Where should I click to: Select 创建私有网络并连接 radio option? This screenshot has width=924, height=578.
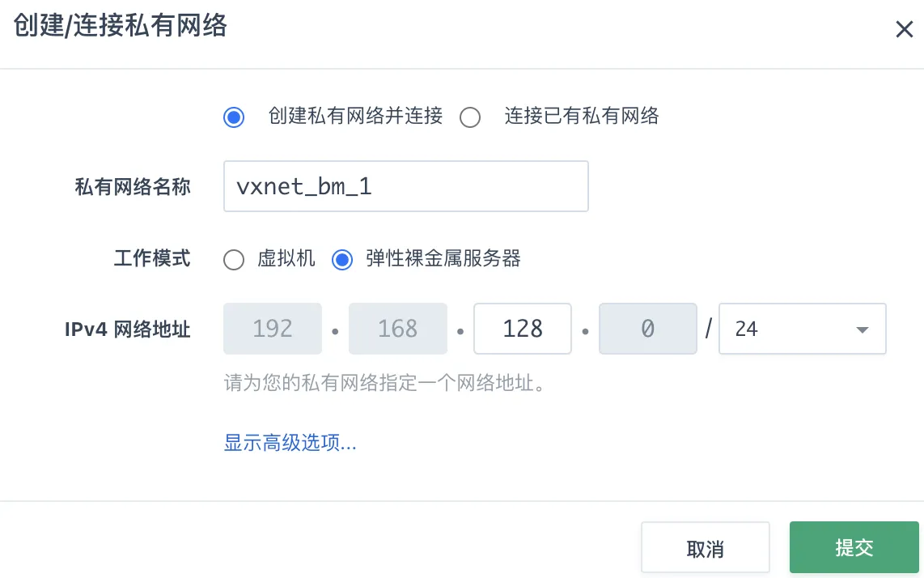point(234,117)
